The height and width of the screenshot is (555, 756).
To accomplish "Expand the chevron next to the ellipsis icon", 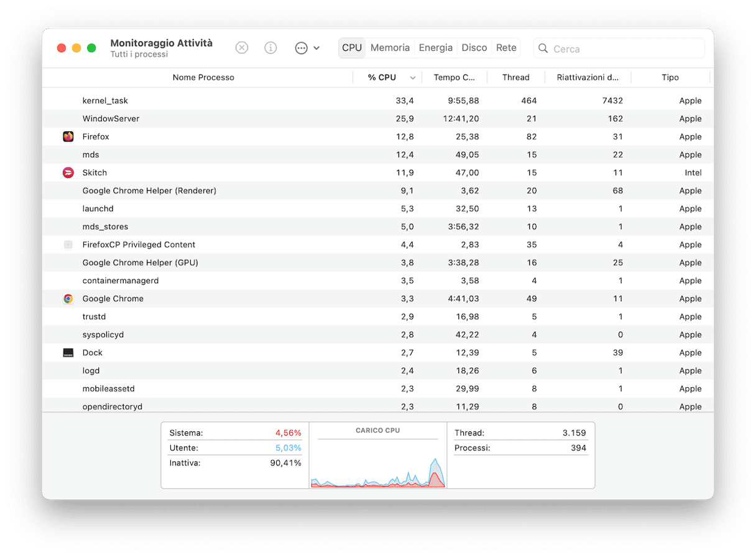I will click(x=316, y=48).
